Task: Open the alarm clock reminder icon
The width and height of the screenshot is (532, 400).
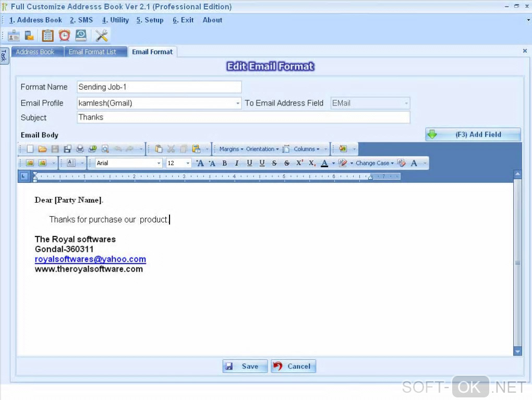Action: click(x=64, y=36)
